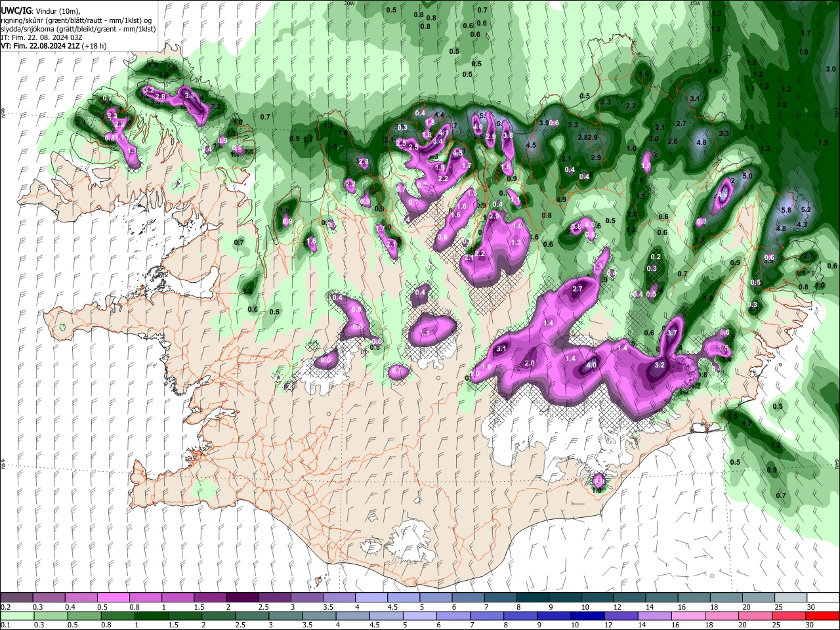Screen dimensions: 840x630
Task: Click the bright red rain-scale swatch at 30
Action: pos(822,616)
